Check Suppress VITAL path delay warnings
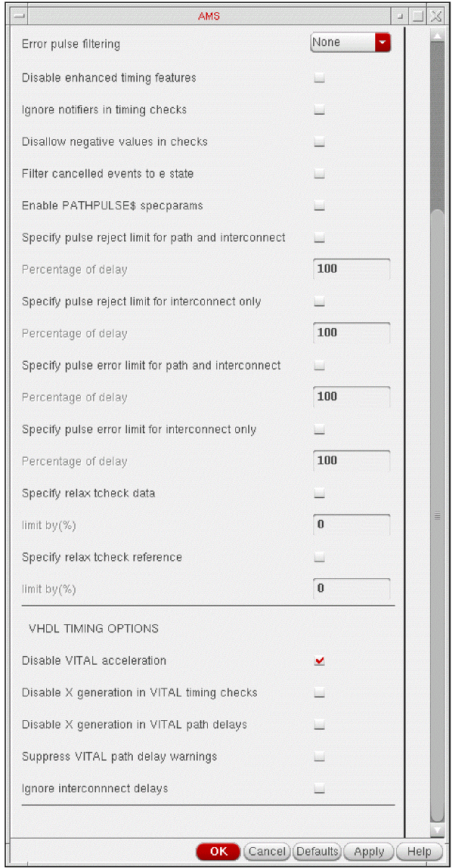Screen dimensions: 456x868 coord(320,757)
